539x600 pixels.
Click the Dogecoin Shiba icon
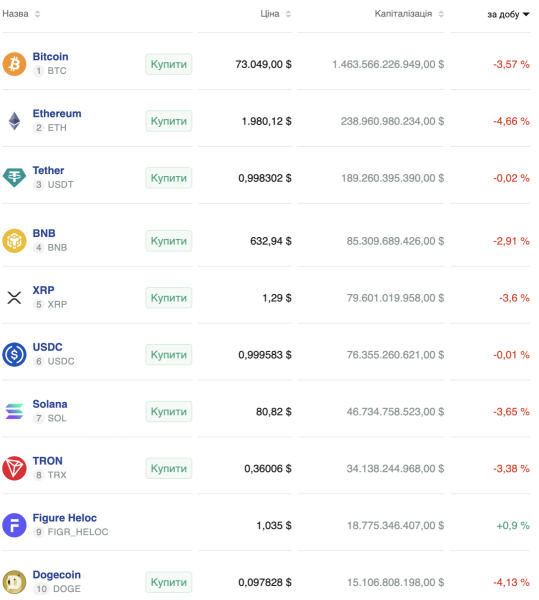[14, 582]
